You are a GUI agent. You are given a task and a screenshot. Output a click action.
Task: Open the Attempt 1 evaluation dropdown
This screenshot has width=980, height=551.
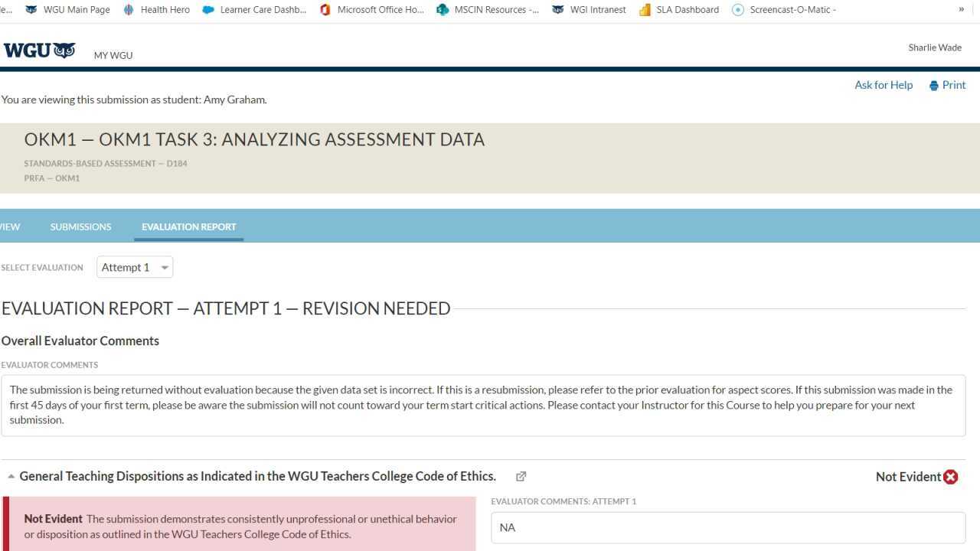pyautogui.click(x=135, y=267)
